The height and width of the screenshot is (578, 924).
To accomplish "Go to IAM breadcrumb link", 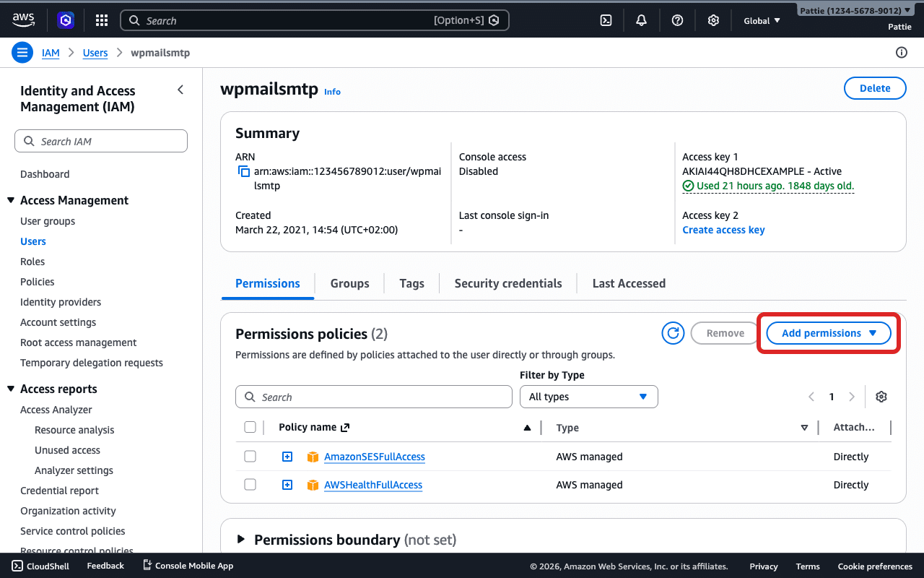I will coord(51,53).
